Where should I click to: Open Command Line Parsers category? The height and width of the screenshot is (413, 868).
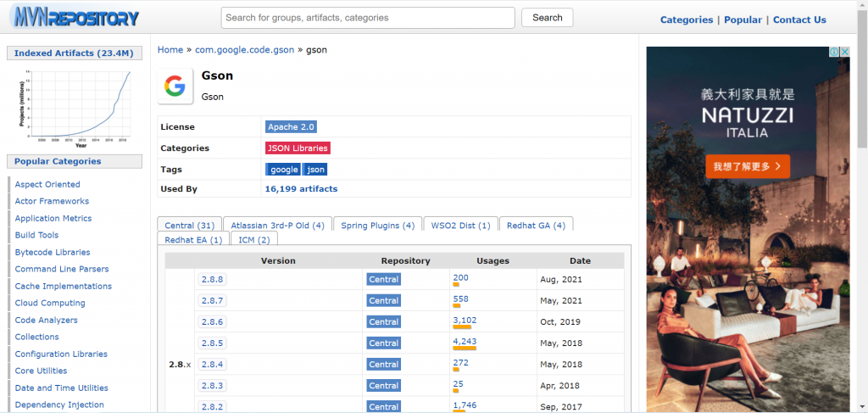coord(62,269)
